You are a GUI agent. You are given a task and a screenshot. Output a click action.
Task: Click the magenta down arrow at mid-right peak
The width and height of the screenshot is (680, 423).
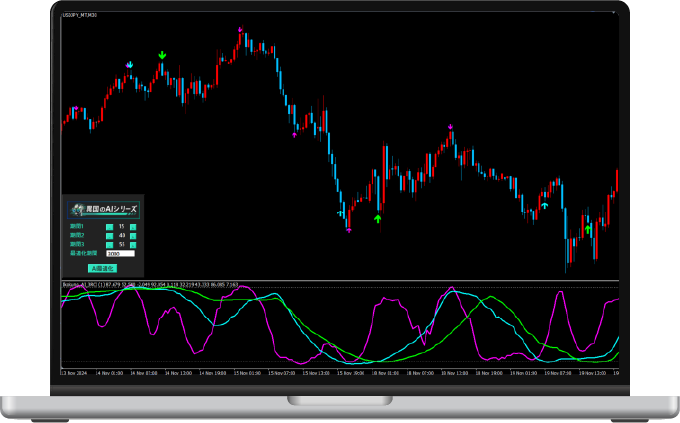tap(451, 126)
